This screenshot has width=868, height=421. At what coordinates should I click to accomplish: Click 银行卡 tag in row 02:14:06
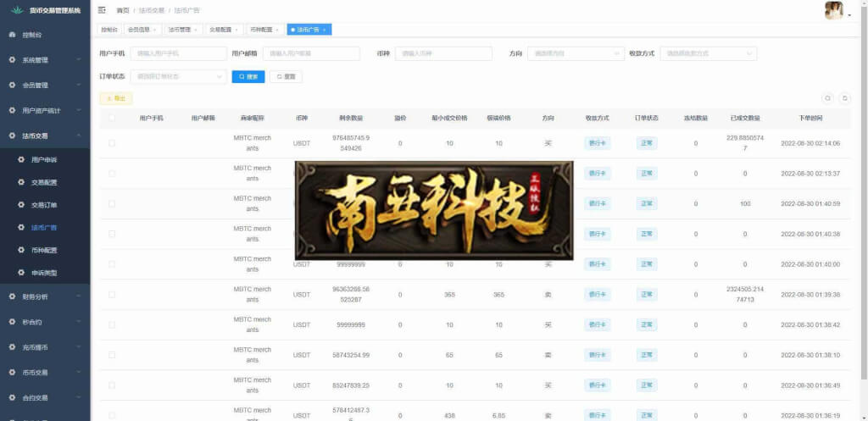pos(598,143)
